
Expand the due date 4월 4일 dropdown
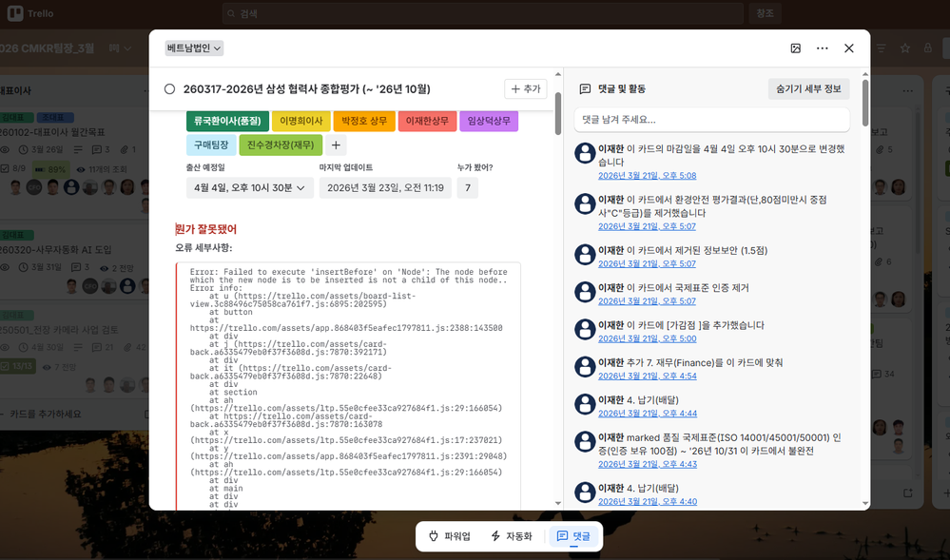click(249, 187)
